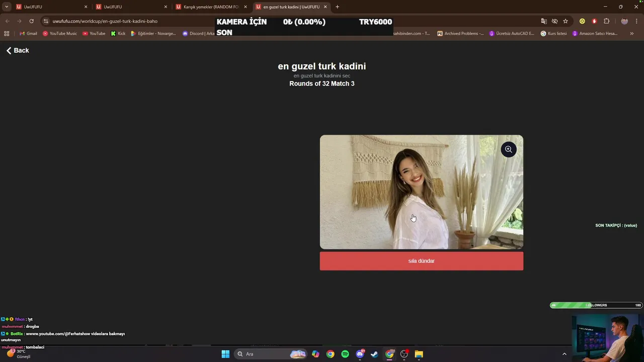Select the sıla dündar photo
Viewport: 644px width, 362px height.
[x=422, y=192]
